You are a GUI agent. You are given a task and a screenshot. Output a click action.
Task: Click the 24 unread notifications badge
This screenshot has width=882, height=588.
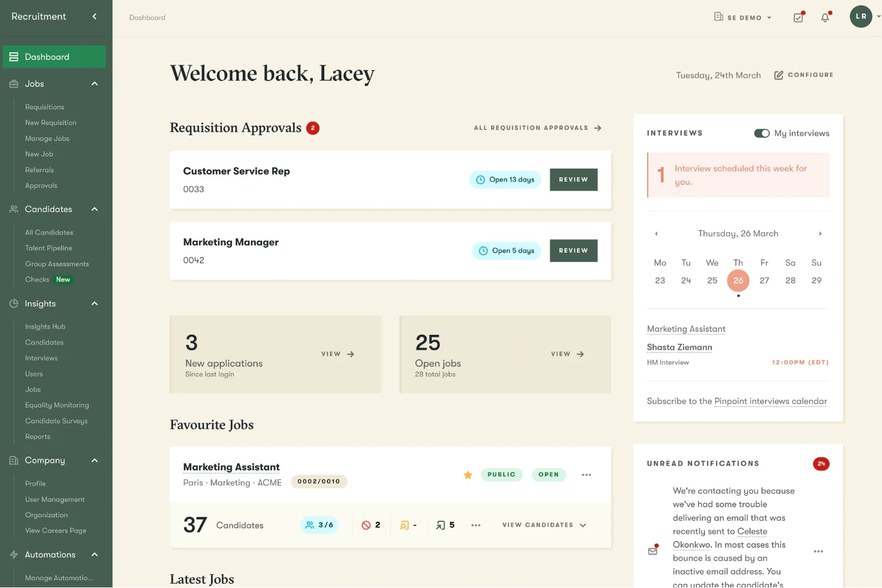tap(821, 464)
